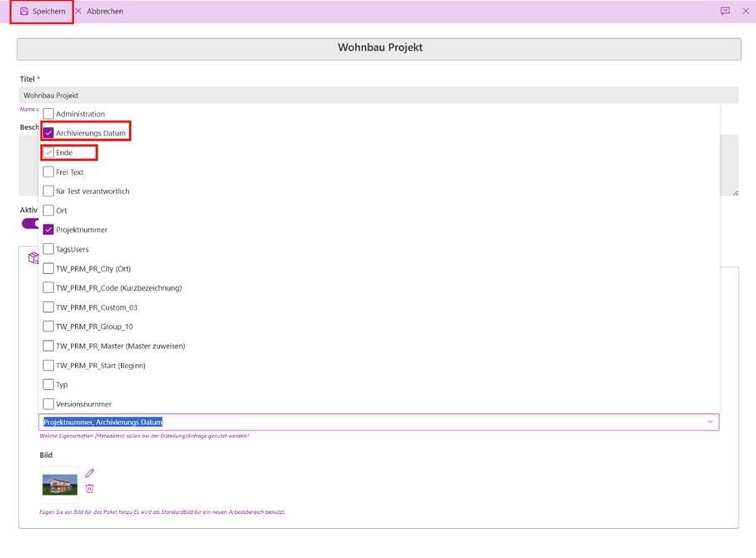Collapse the metadata dropdown chevron

[710, 422]
